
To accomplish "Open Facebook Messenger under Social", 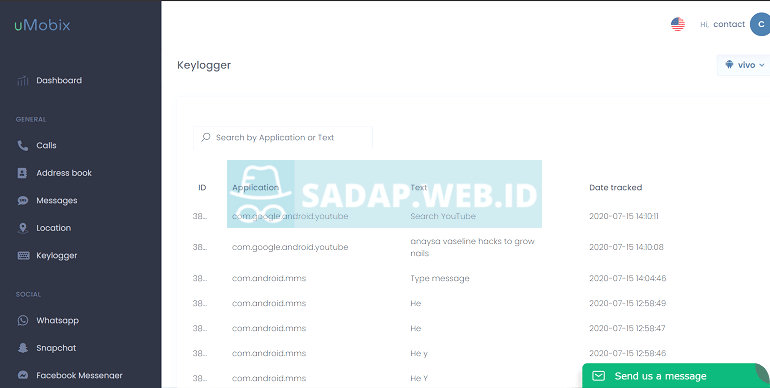I will [x=79, y=375].
